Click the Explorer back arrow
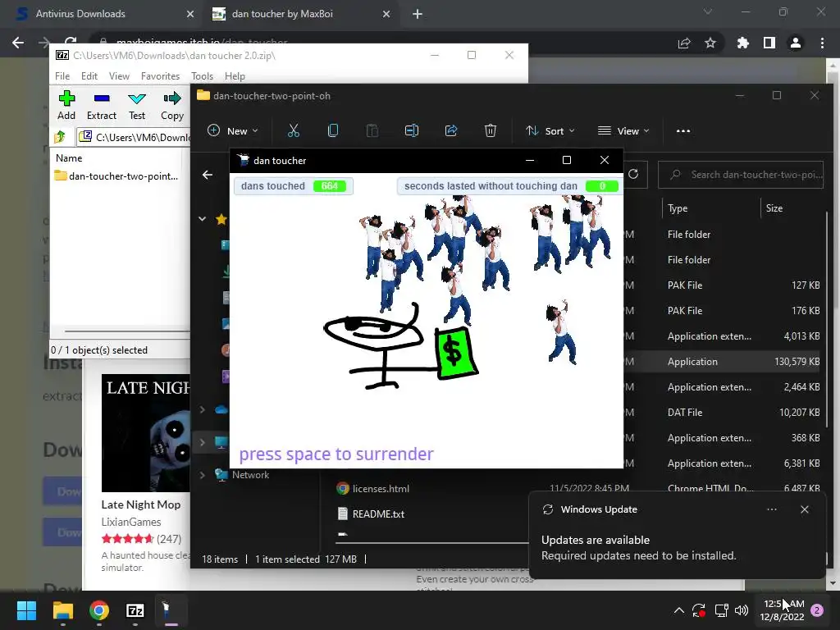This screenshot has width=840, height=630. click(x=208, y=175)
